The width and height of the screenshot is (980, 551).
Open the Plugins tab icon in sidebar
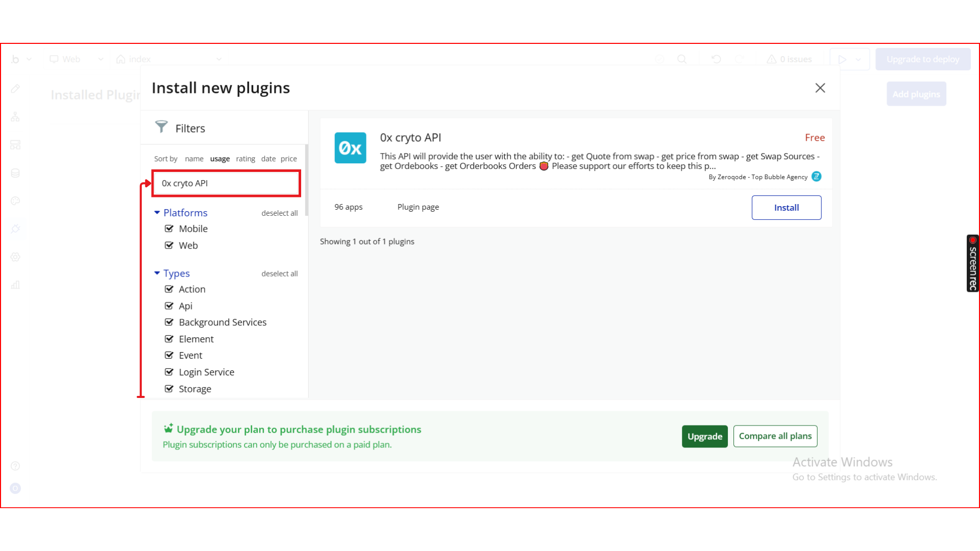pyautogui.click(x=15, y=229)
